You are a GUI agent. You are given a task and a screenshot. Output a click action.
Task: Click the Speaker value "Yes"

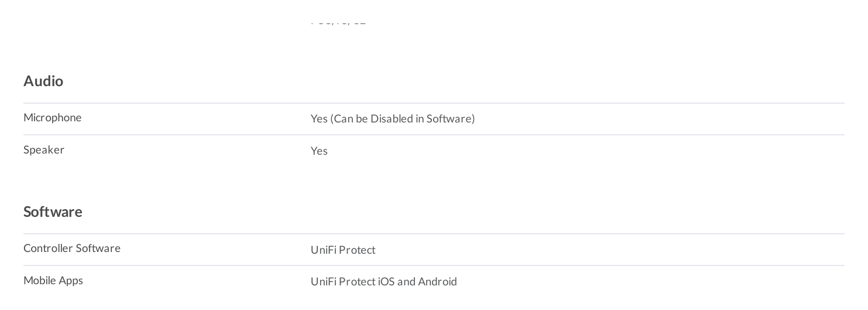[x=319, y=151]
